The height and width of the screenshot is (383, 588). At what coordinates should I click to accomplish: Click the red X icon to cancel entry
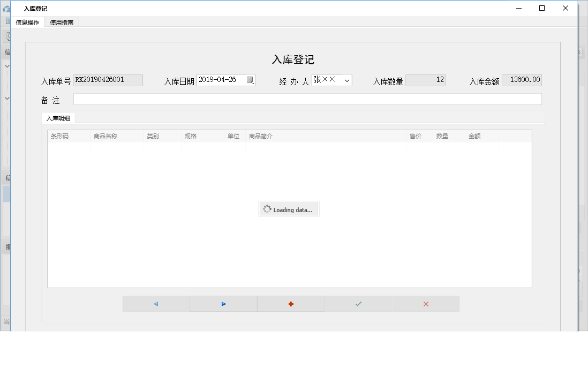(x=426, y=304)
